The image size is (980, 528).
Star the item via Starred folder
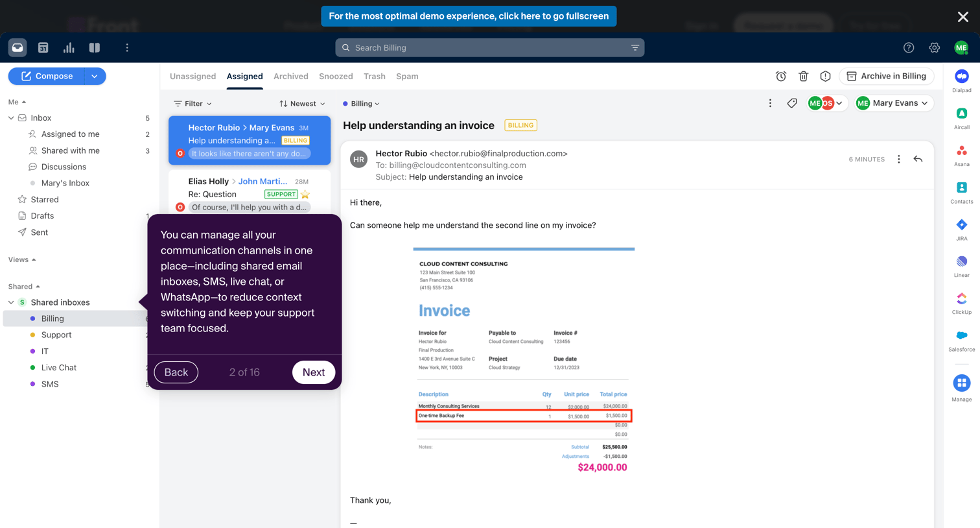coord(45,200)
